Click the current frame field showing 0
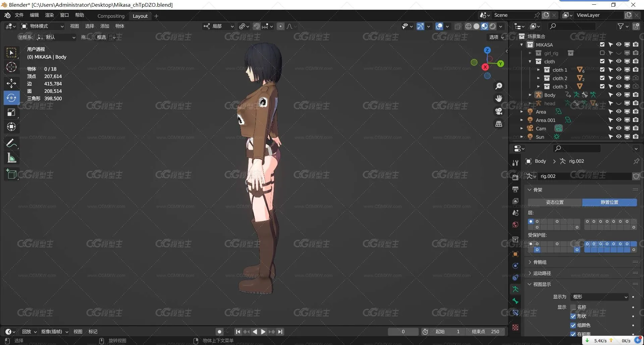This screenshot has width=644, height=345. [403, 332]
